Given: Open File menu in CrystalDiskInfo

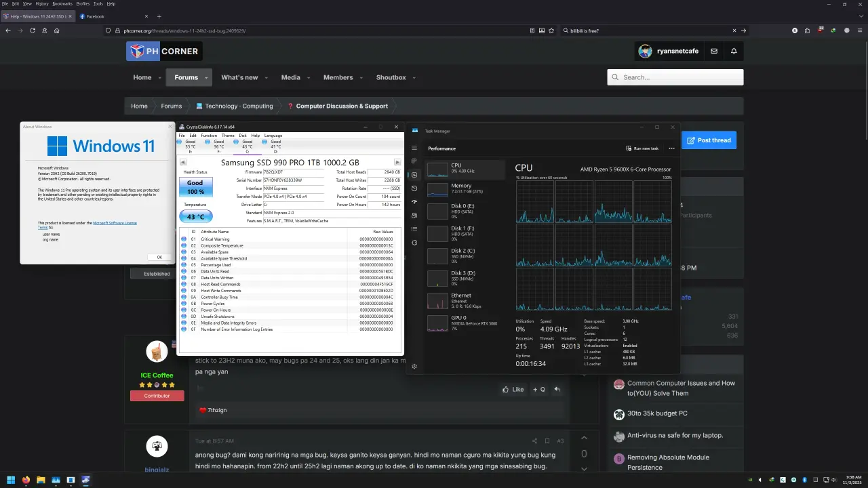Looking at the screenshot, I should 182,136.
